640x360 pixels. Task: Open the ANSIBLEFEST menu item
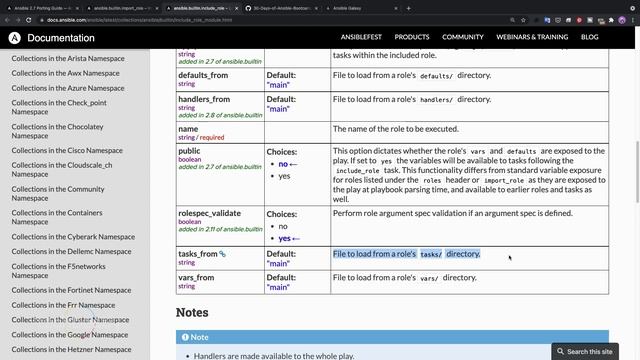coord(361,37)
